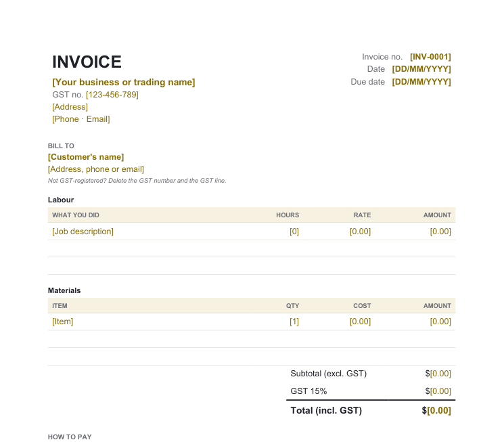Image resolution: width=504 pixels, height=442 pixels.
Task: Select the '[Job description]' cell
Action: point(83,231)
